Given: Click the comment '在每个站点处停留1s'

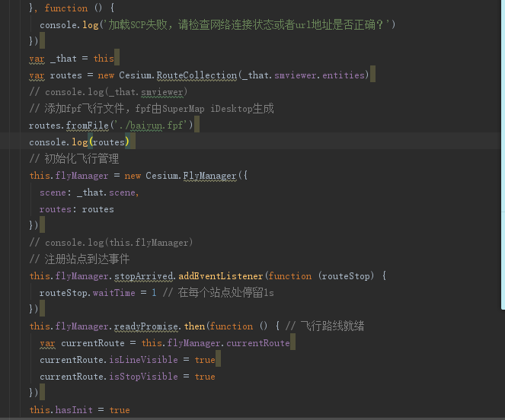Looking at the screenshot, I should click(219, 293).
